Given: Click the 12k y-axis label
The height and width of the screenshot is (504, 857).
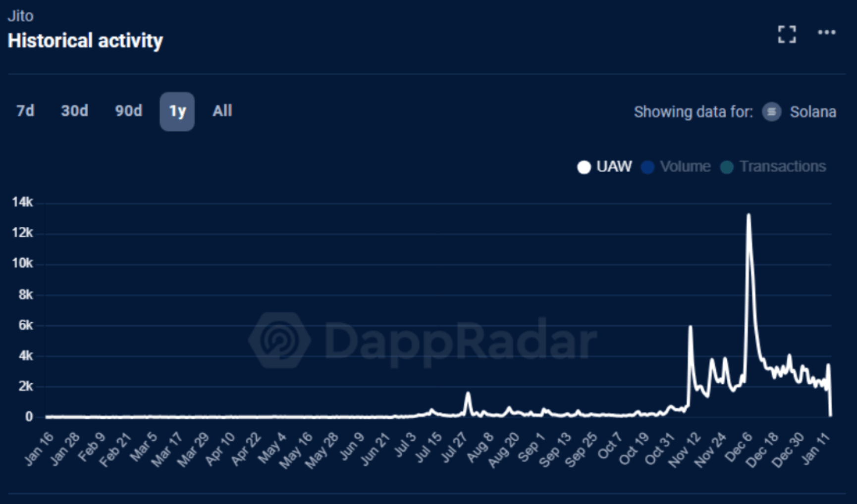Looking at the screenshot, I should click(x=22, y=233).
